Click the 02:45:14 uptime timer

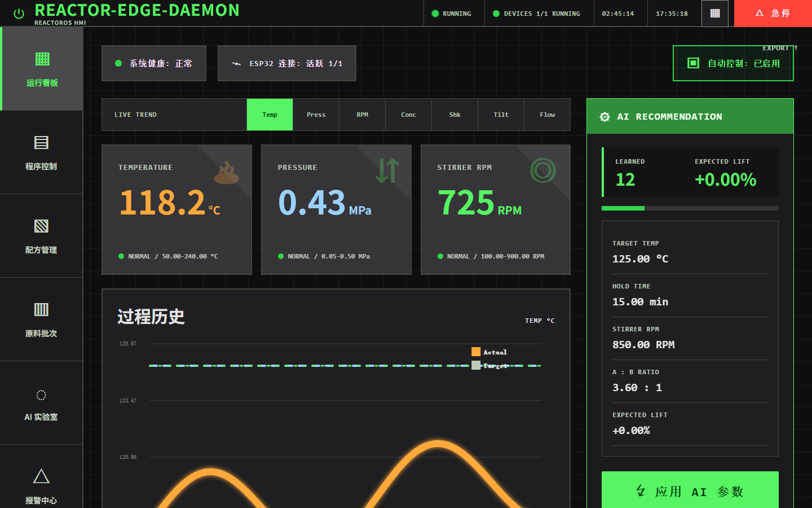[618, 14]
